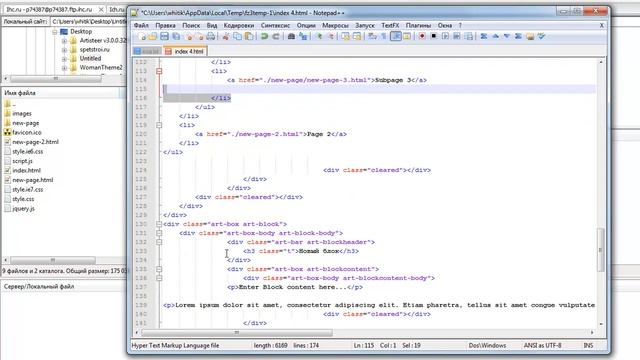This screenshot has height=360, width=640.
Task: Select index.html in FileZilla file list
Action: tap(26, 170)
